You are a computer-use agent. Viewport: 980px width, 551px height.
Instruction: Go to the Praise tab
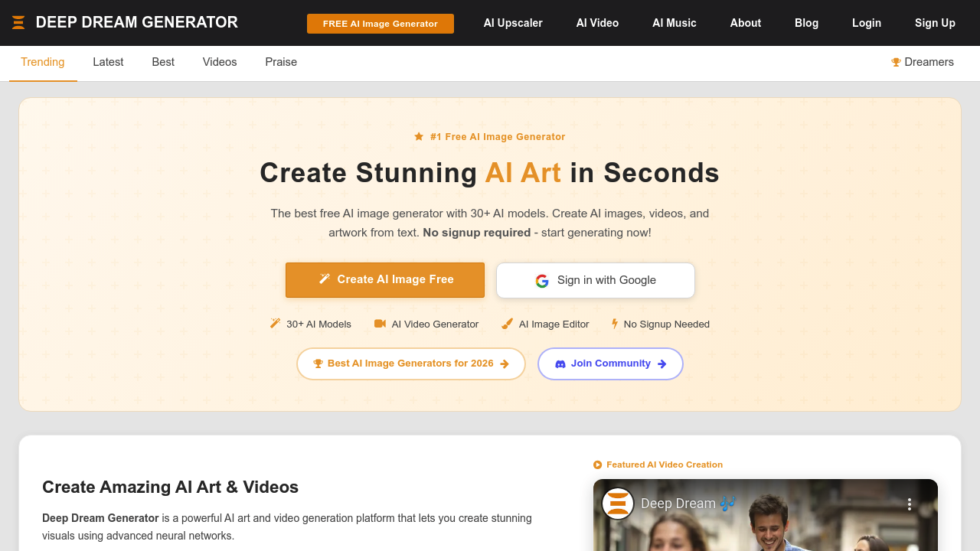[281, 62]
